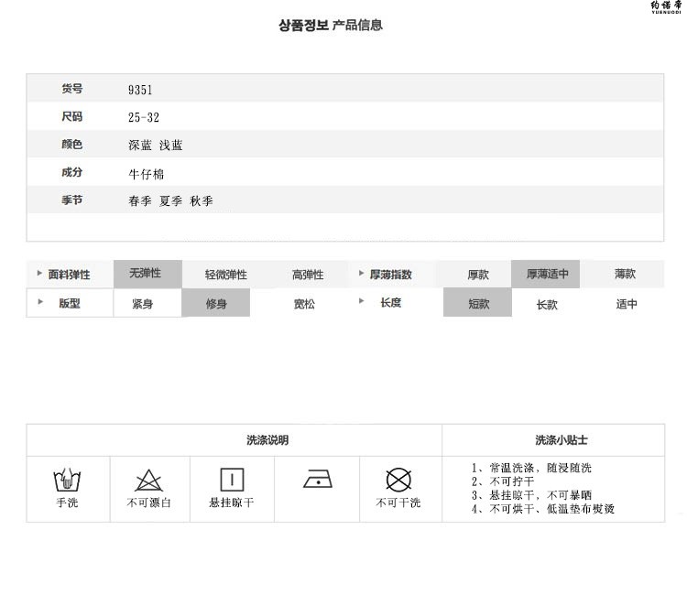Select the 轻微弹性 elasticity option
The height and width of the screenshot is (616, 687).
(x=226, y=275)
